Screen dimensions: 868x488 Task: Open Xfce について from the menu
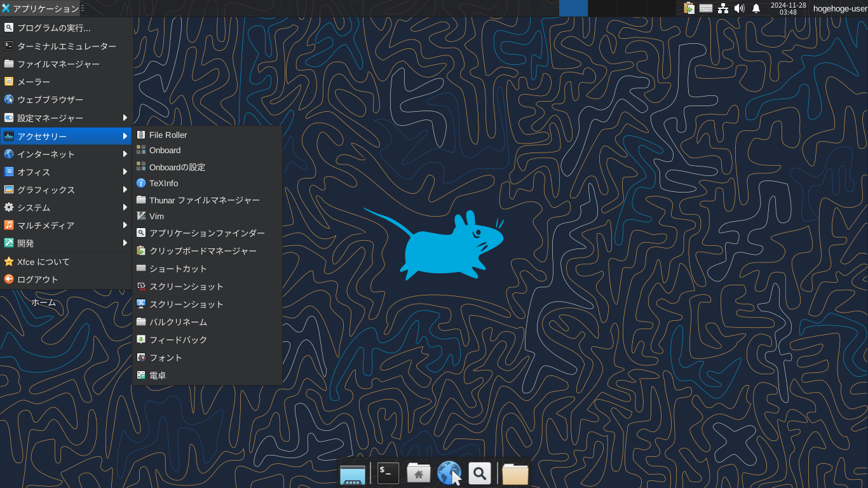pos(67,262)
